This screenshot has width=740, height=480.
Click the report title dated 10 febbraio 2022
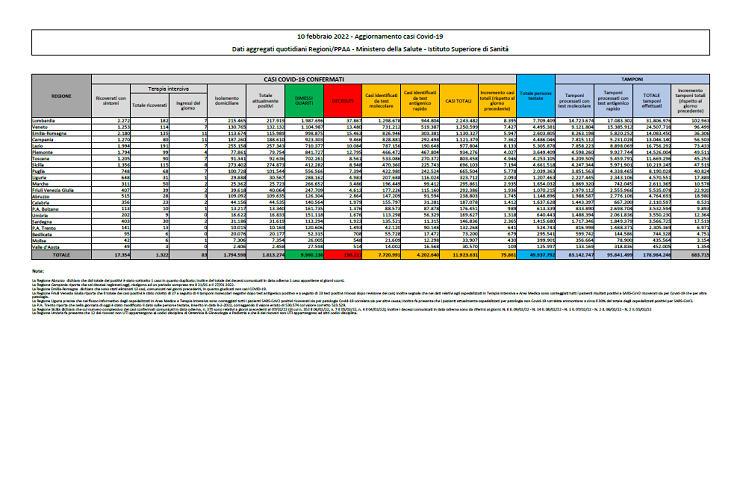(x=370, y=35)
